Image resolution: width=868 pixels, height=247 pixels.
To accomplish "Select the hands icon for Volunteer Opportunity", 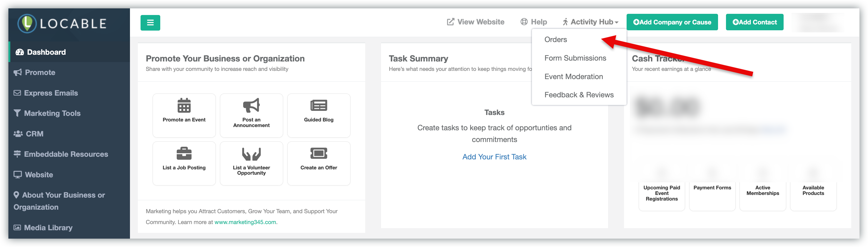I will [x=251, y=154].
